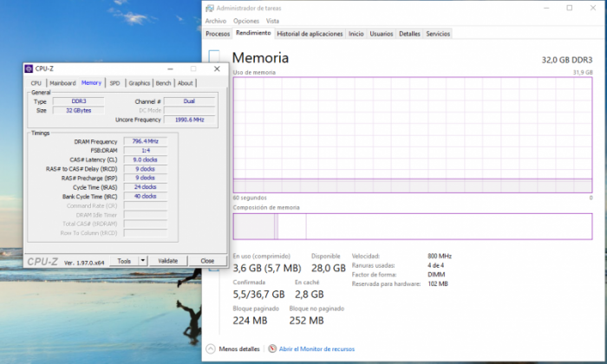Open the Opciones menu in Task Manager
607x364 pixels.
[x=245, y=21]
